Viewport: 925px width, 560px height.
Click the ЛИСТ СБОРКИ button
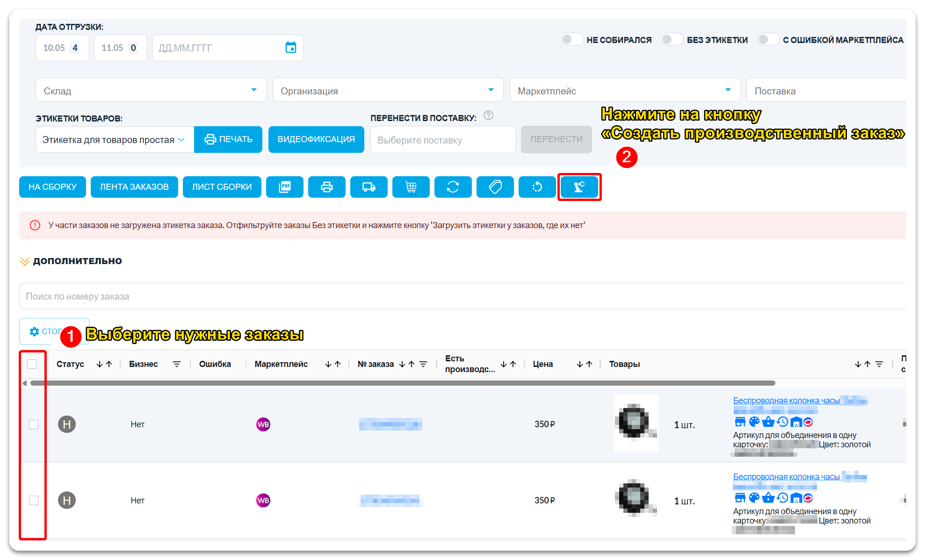point(222,187)
